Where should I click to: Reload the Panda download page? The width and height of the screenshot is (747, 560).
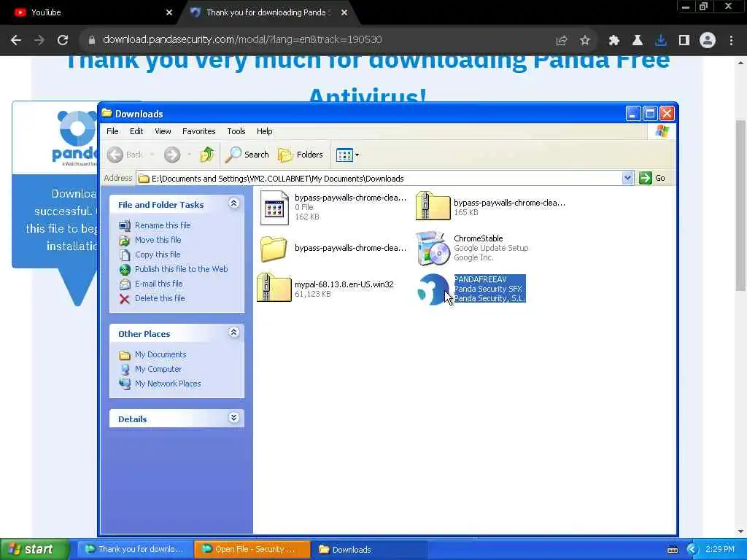(63, 40)
